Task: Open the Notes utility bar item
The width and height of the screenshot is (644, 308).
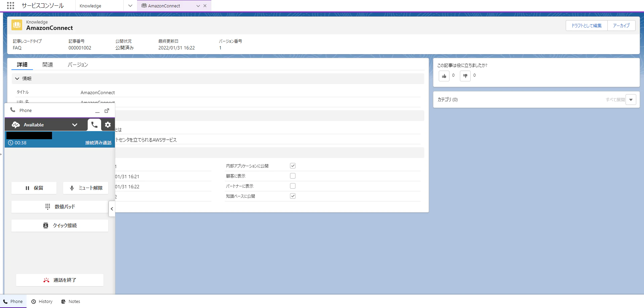Action: [x=71, y=302]
